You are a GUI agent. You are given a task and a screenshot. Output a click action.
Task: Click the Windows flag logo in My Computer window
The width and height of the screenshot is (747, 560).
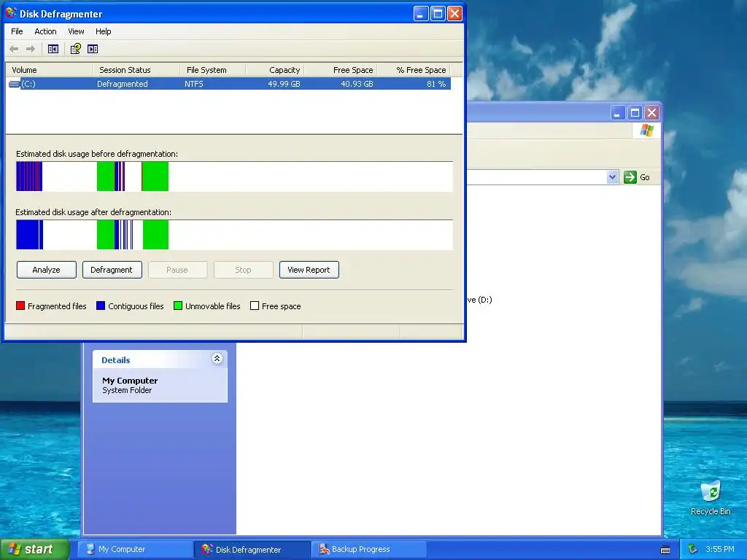point(646,130)
